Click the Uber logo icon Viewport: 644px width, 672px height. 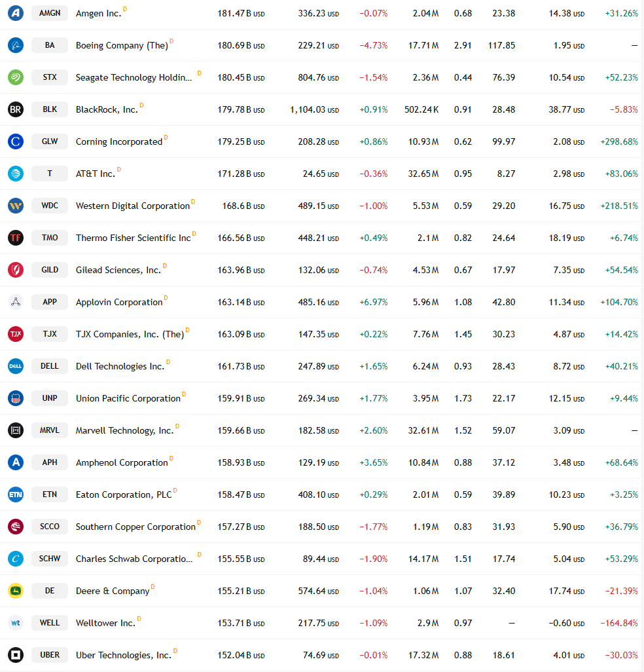tap(16, 655)
